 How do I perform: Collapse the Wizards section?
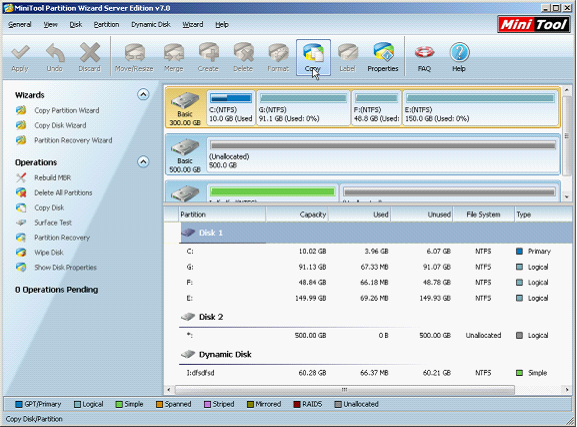point(143,95)
